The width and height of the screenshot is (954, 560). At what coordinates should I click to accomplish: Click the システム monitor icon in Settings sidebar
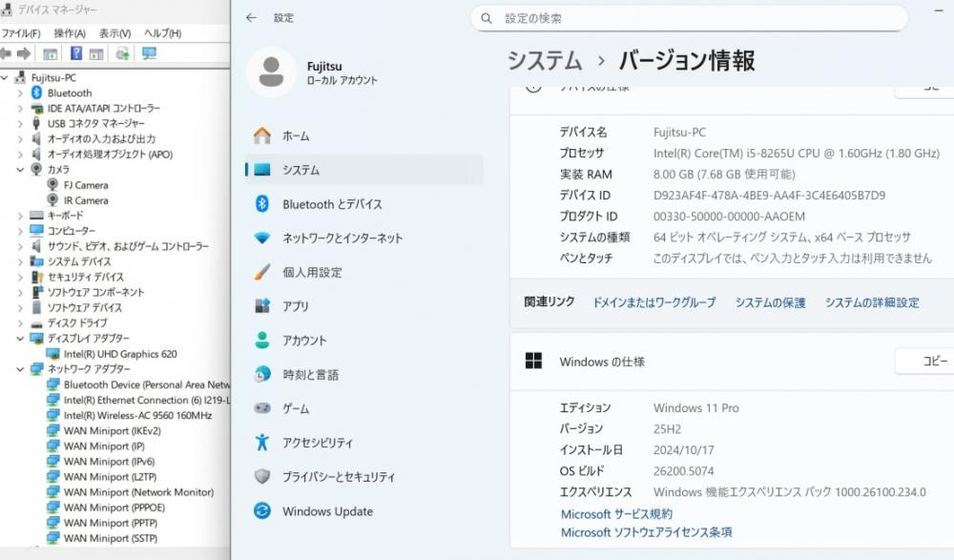pos(262,170)
